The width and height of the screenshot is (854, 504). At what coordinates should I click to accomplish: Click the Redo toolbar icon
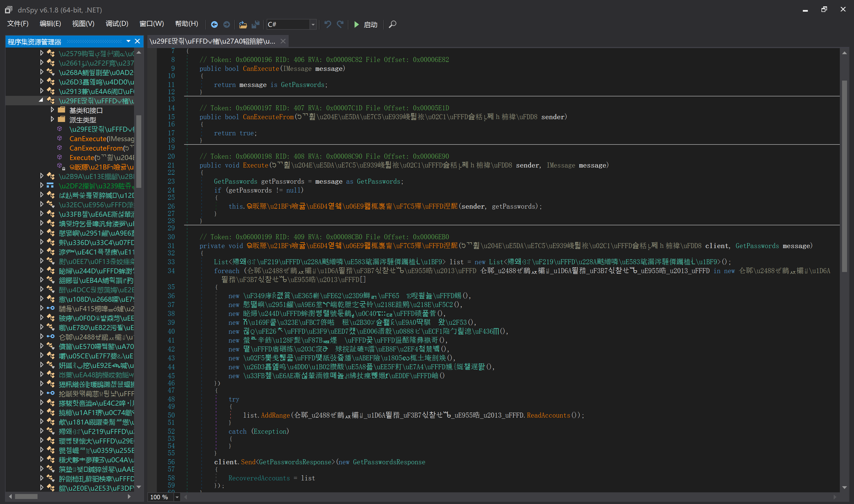340,24
